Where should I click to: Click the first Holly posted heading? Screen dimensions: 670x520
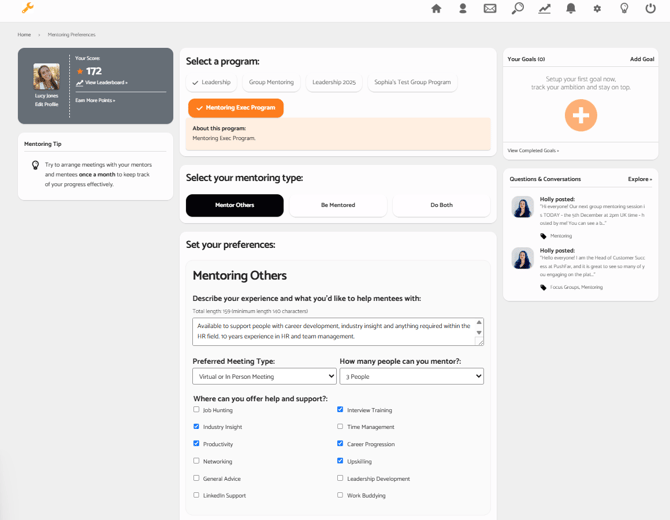coord(557,199)
